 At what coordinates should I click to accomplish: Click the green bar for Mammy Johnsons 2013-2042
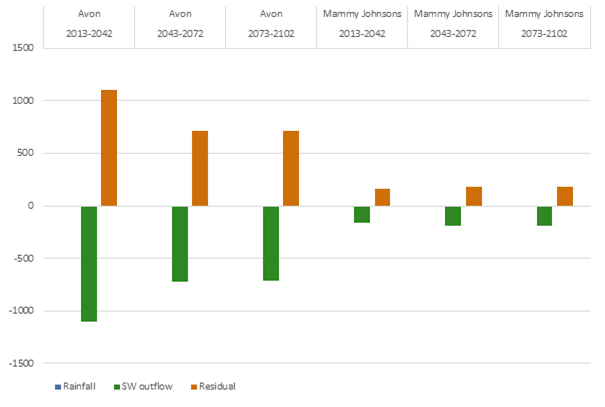[362, 214]
